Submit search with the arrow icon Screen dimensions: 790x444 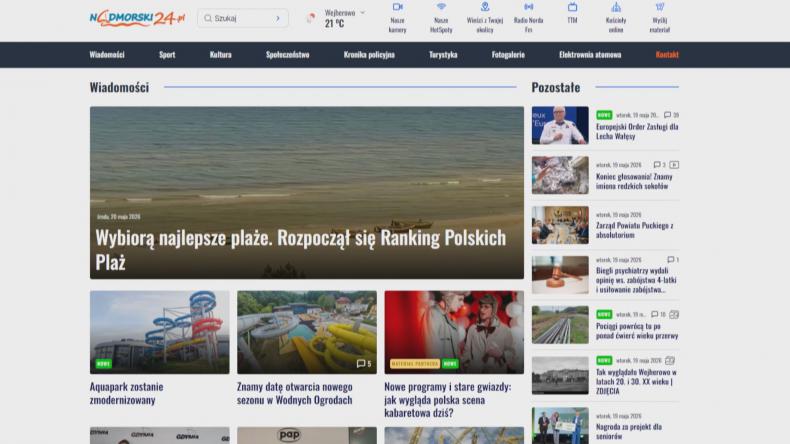[278, 18]
